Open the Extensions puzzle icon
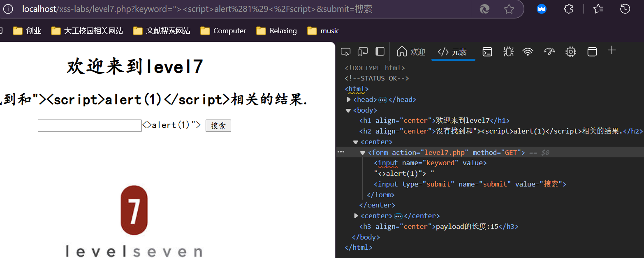 tap(568, 9)
